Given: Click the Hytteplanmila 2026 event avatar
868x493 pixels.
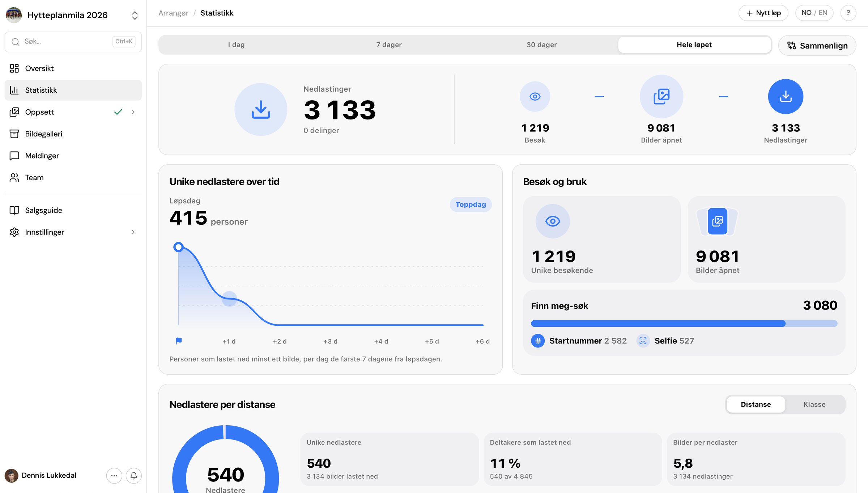Looking at the screenshot, I should [14, 15].
